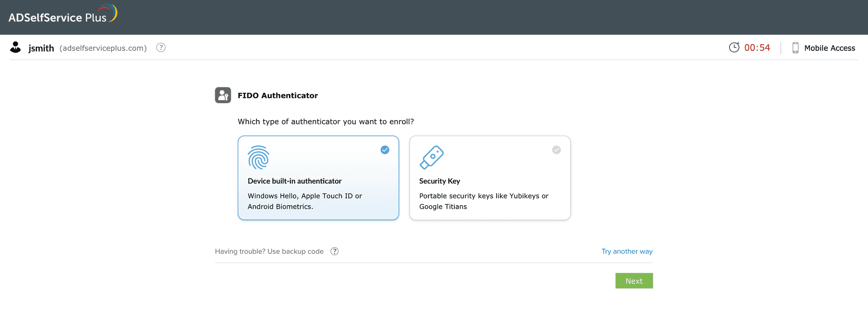Open help icon beside backup code text
The image size is (868, 328).
tap(335, 251)
